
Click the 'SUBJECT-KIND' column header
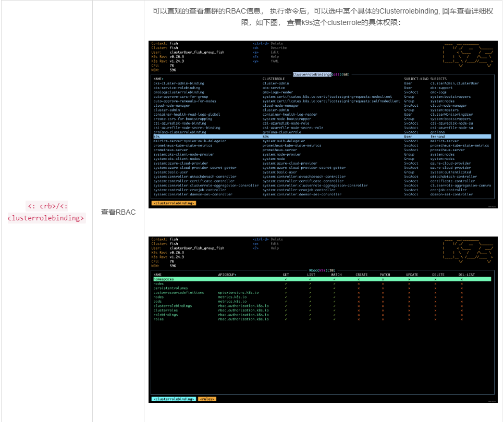[x=416, y=79]
